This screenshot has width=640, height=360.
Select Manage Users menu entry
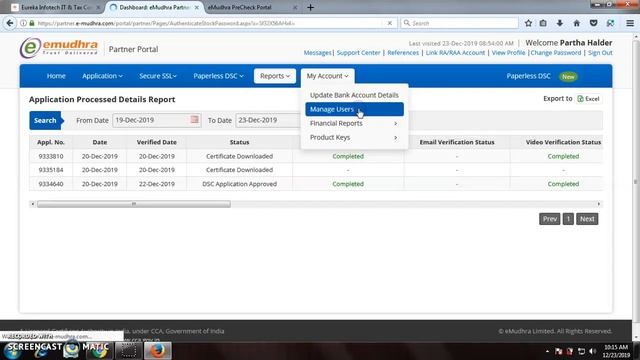click(354, 109)
